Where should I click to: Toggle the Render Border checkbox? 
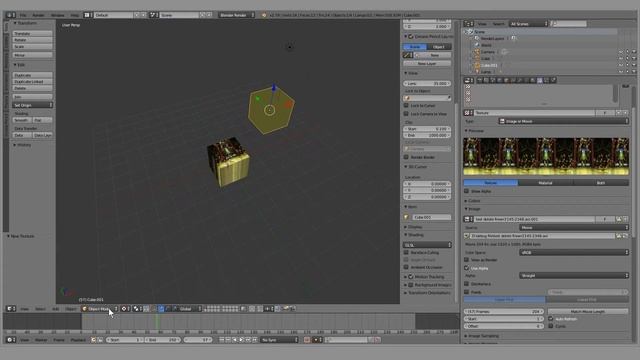tap(406, 157)
